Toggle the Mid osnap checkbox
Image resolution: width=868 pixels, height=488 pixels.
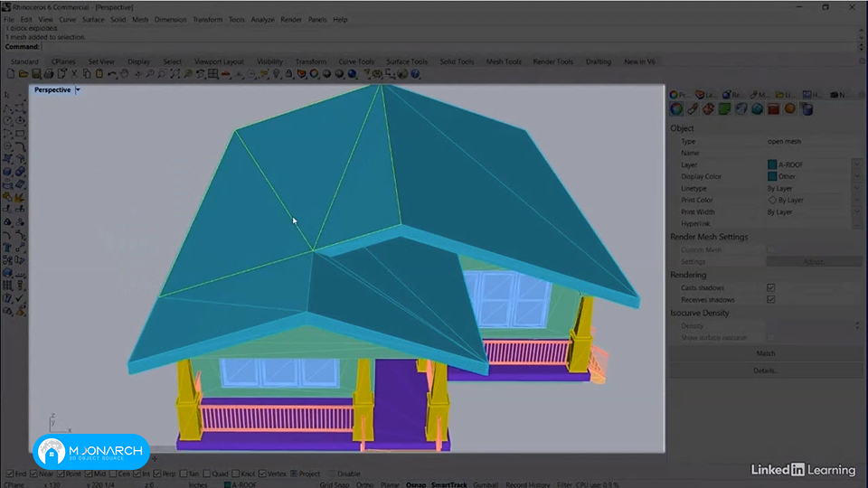coord(89,474)
